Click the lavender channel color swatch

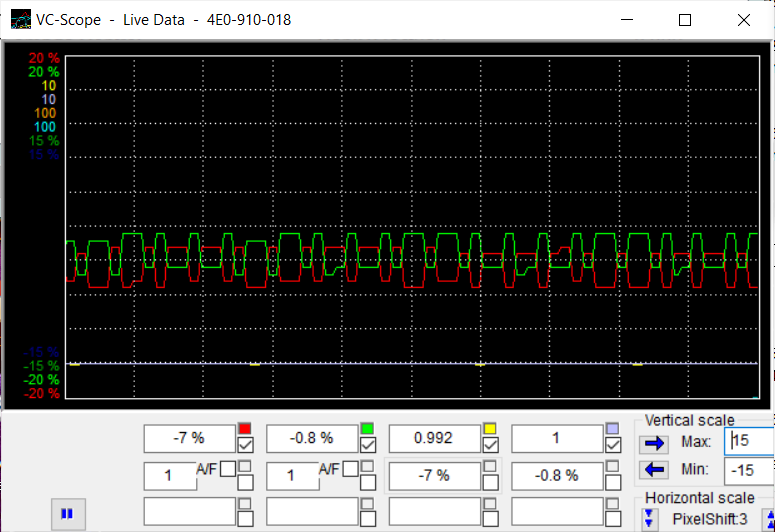[613, 429]
